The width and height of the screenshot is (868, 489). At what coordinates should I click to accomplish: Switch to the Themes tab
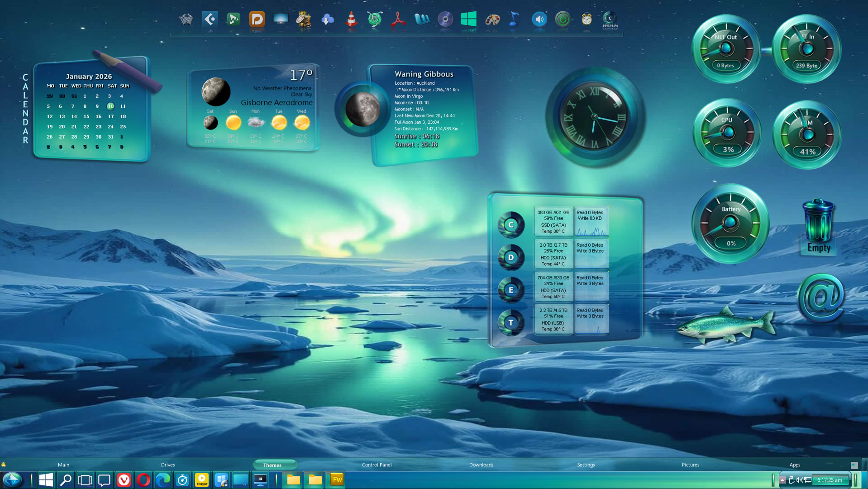pyautogui.click(x=272, y=465)
